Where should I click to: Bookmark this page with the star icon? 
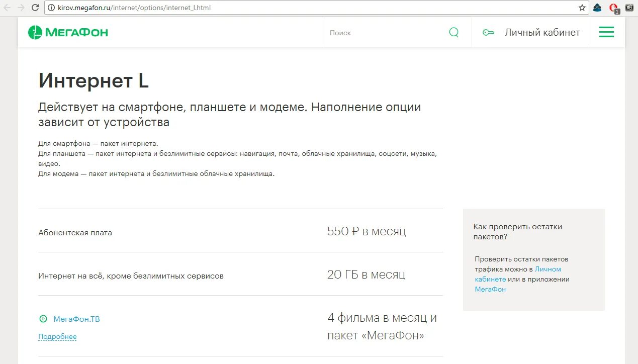[582, 8]
